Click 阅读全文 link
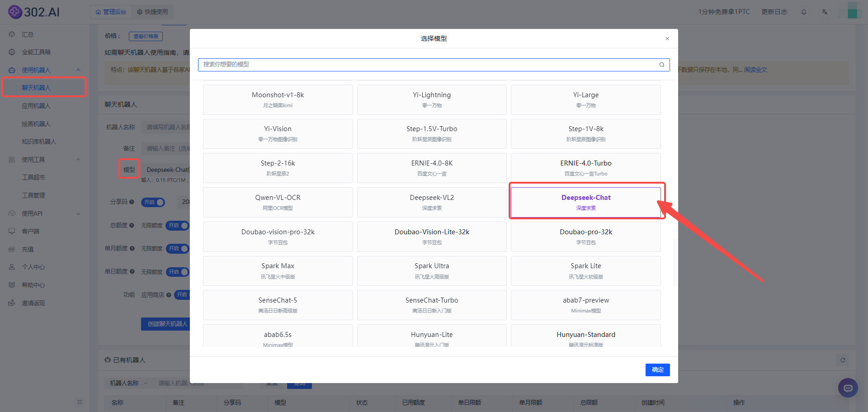The height and width of the screenshot is (412, 868). pos(755,70)
